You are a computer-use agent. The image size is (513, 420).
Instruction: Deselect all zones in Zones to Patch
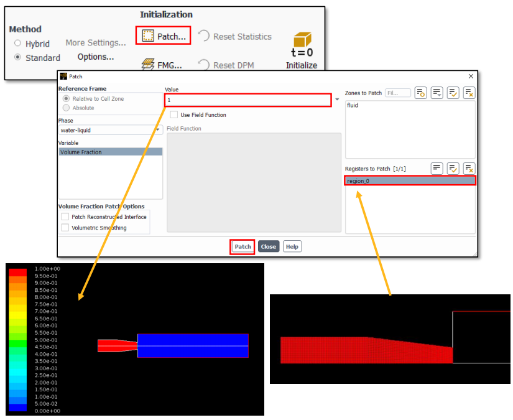click(x=469, y=93)
